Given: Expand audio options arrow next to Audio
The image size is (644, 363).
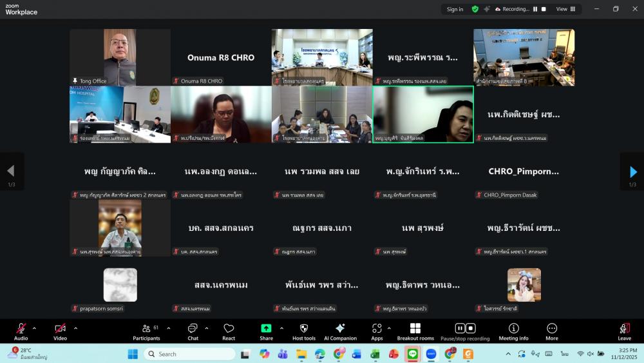Looking at the screenshot, I should (x=34, y=328).
